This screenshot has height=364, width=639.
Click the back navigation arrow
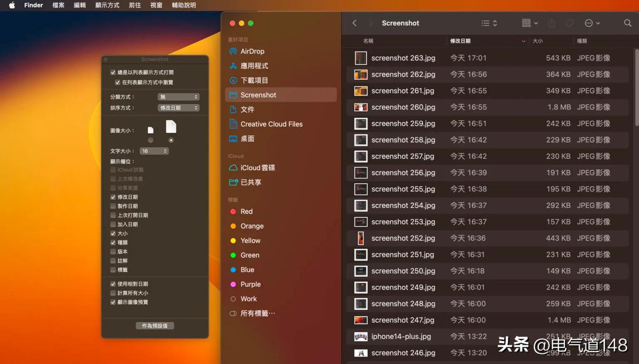pos(354,23)
